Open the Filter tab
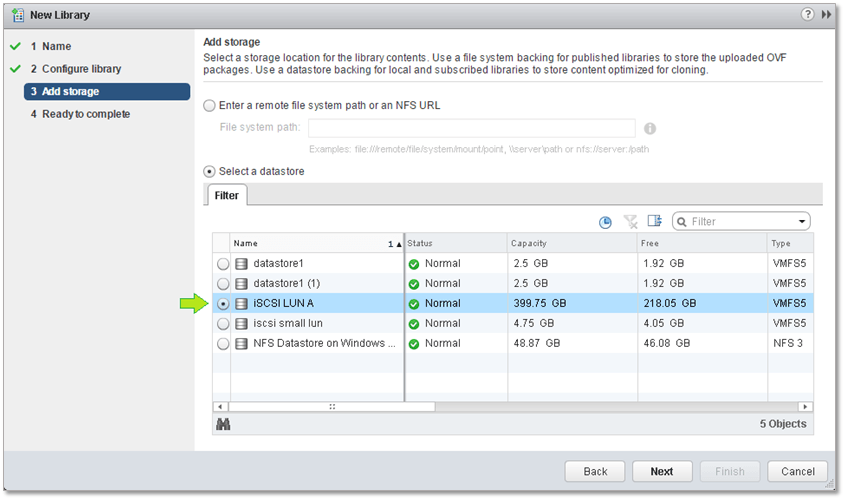Screen dimensions: 845x500 point(226,195)
